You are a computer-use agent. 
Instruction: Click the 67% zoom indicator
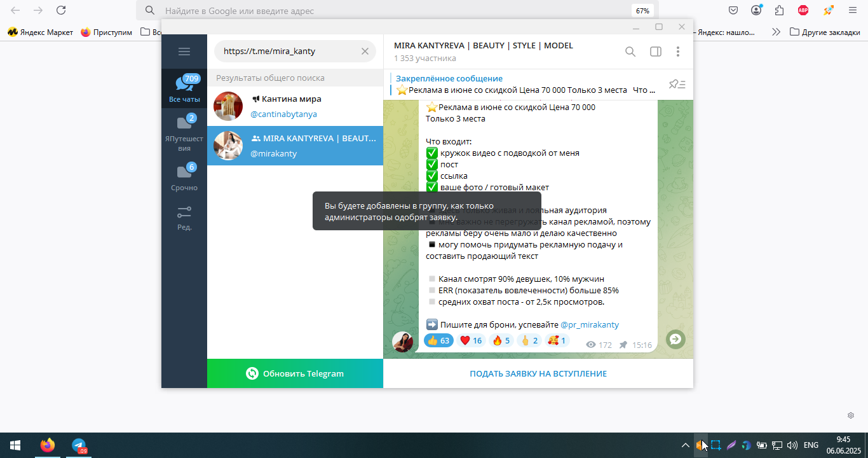[x=642, y=11]
